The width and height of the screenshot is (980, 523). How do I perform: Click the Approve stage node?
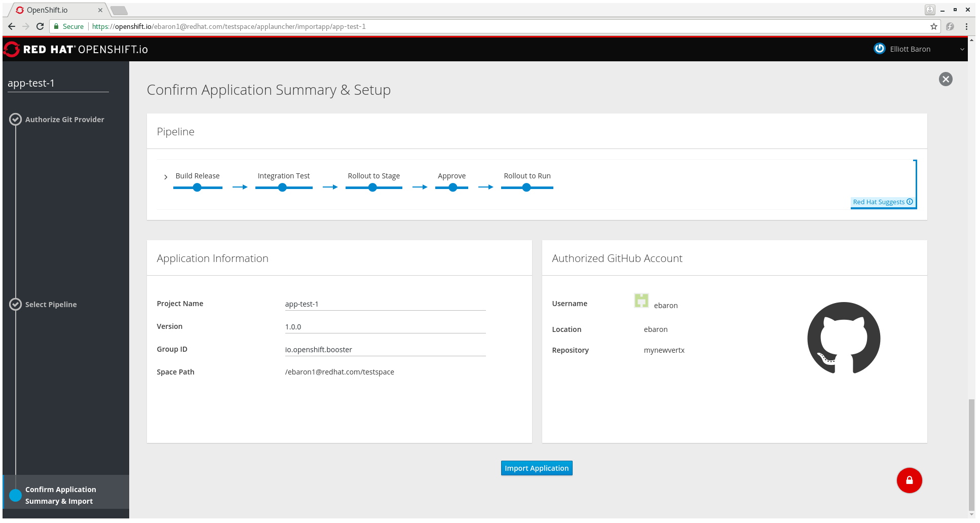point(453,188)
